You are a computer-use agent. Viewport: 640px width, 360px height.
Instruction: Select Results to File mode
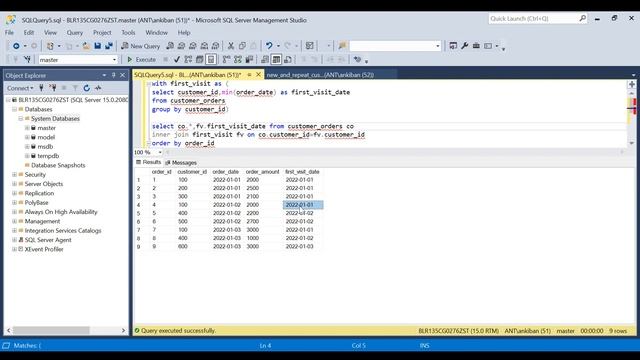click(288, 60)
